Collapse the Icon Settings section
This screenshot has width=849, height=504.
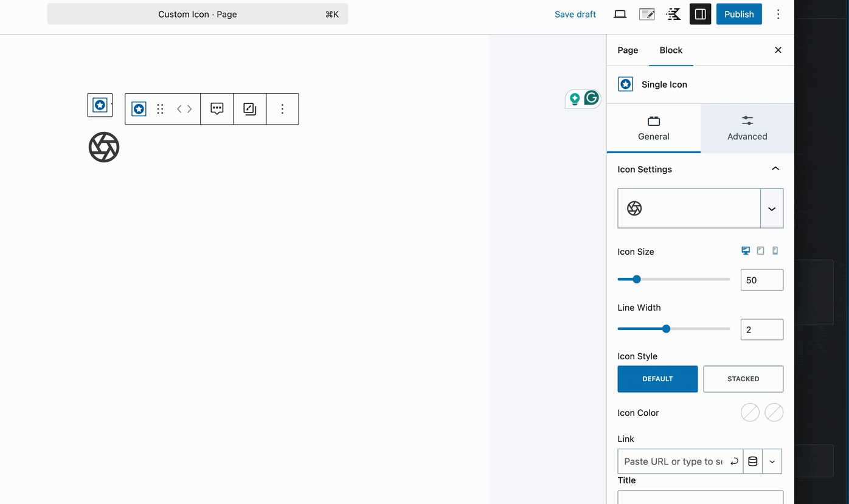click(775, 169)
